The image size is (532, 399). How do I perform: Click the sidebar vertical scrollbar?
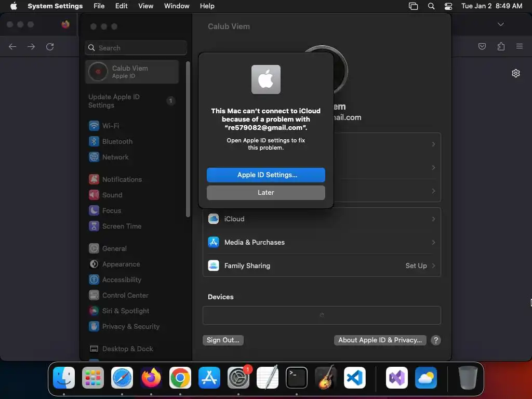pos(188,139)
